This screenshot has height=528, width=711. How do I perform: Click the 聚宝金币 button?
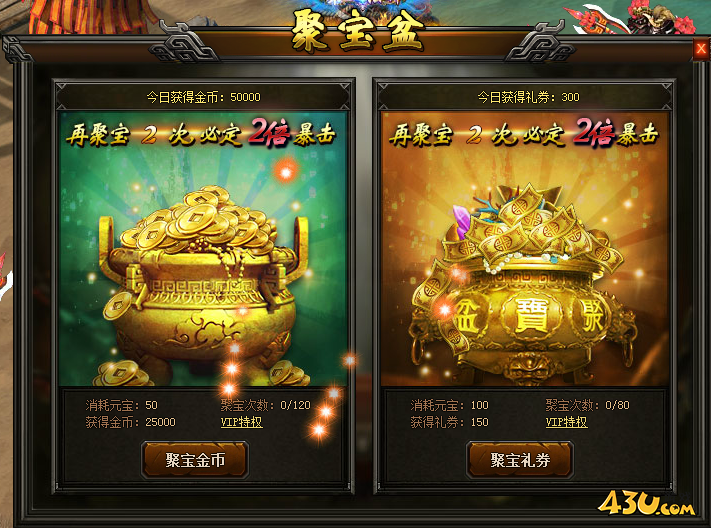pyautogui.click(x=195, y=460)
